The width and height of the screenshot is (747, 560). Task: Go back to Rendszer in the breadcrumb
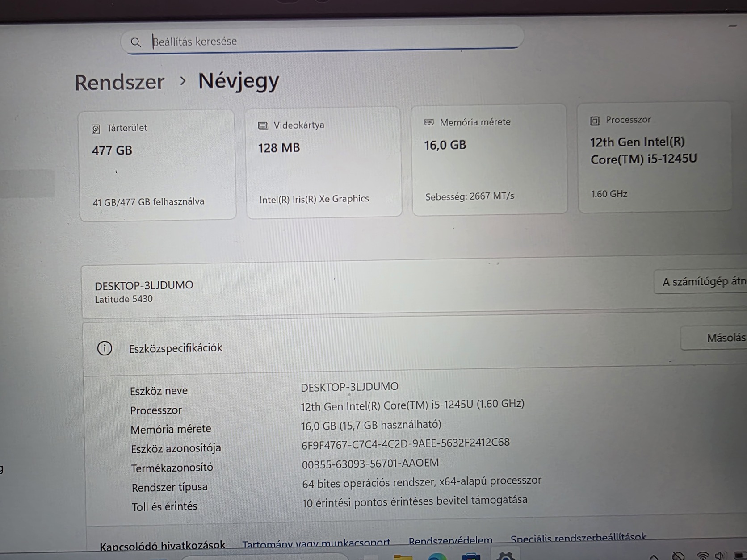pyautogui.click(x=119, y=82)
